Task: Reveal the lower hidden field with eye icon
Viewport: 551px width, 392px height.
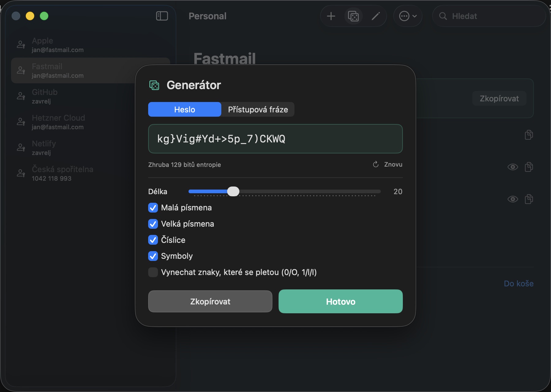Action: 513,199
